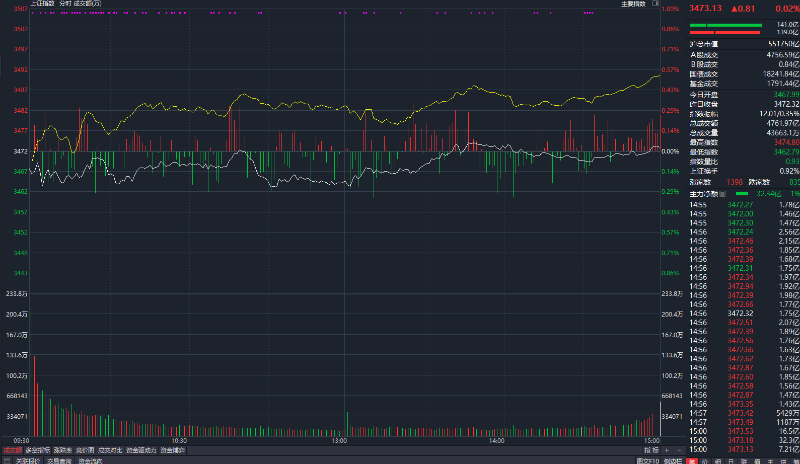This screenshot has height=464, width=800.
Task: Open 图文F10 information panel
Action: click(x=648, y=460)
